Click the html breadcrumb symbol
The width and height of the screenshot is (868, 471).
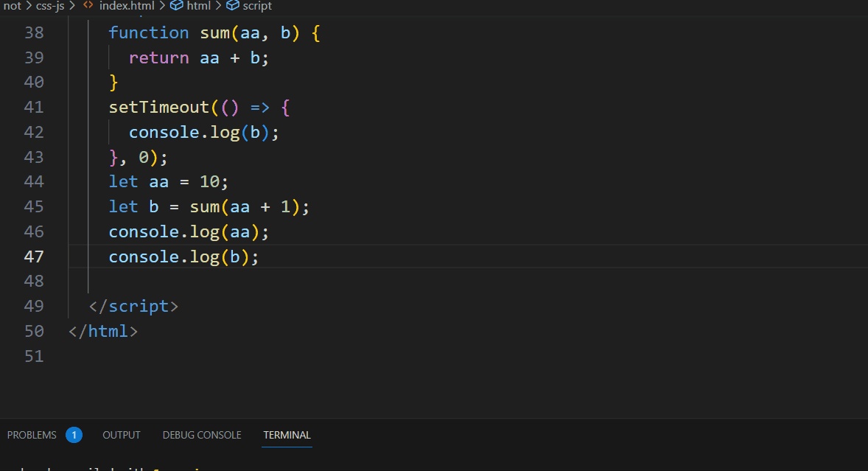pos(199,6)
